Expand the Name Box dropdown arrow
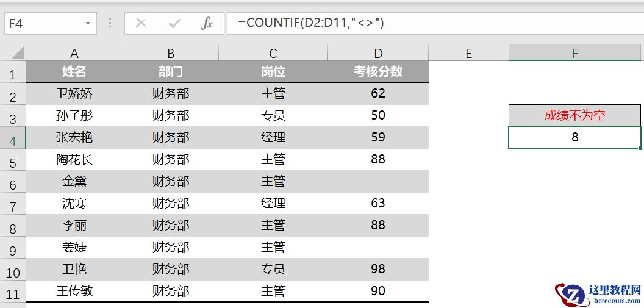The width and height of the screenshot is (644, 308). click(88, 23)
